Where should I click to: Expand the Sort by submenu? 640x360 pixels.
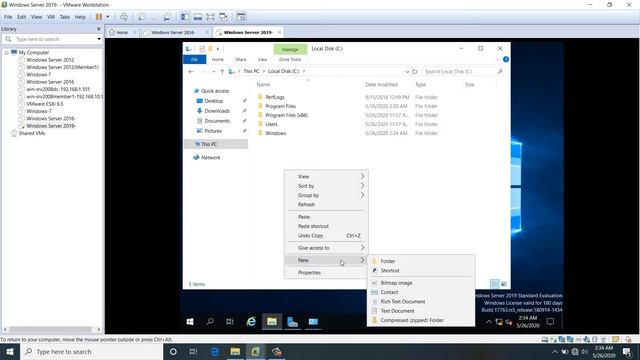click(326, 186)
